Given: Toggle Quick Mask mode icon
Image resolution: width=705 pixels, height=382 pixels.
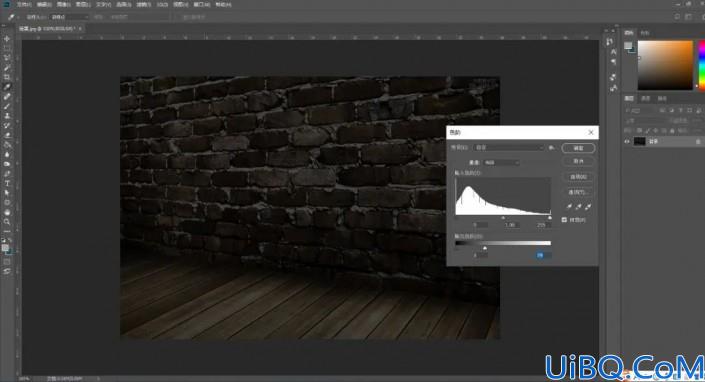Looking at the screenshot, I should tap(7, 262).
